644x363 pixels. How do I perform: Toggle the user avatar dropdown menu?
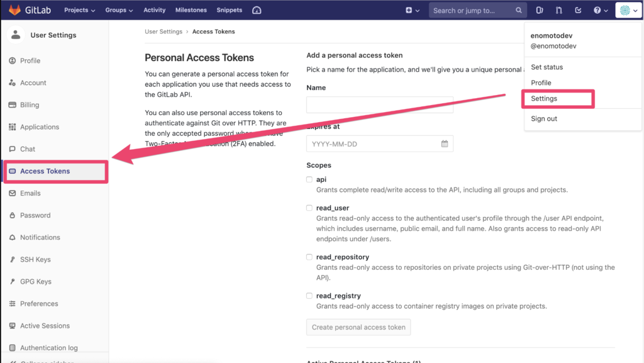click(x=628, y=10)
